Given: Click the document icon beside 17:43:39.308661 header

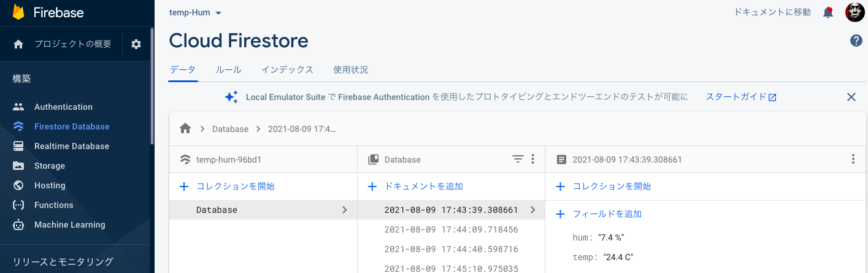Looking at the screenshot, I should tap(561, 160).
